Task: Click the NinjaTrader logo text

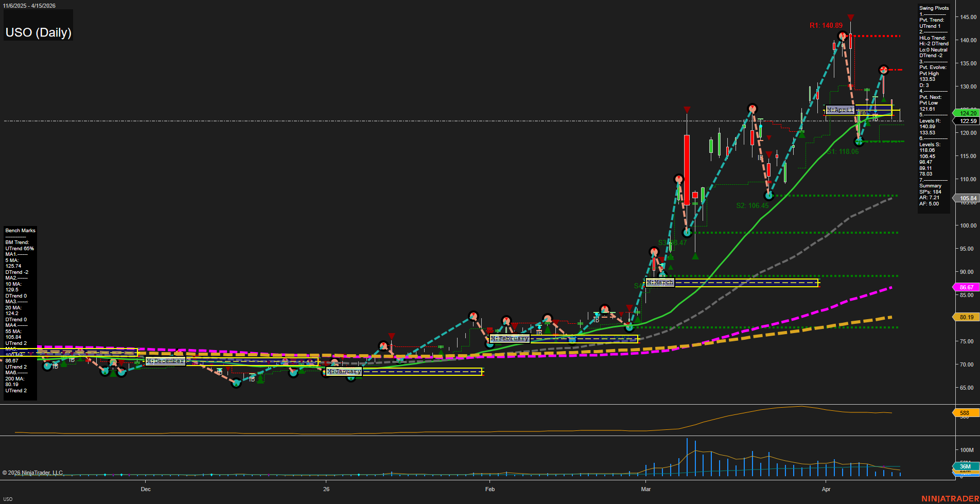Action: (949, 498)
